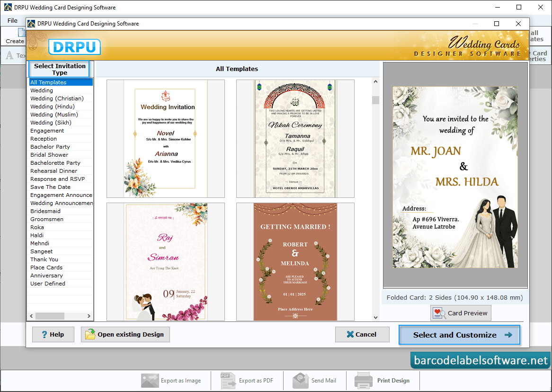Click the Send Mail envelope icon

(x=301, y=381)
